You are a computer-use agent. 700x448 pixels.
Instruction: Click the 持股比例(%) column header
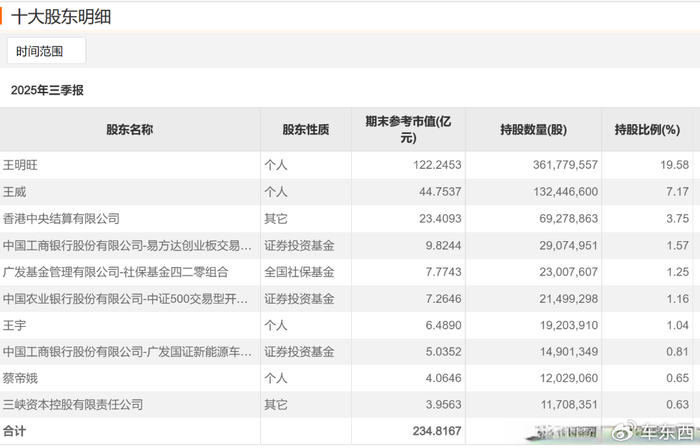click(647, 129)
